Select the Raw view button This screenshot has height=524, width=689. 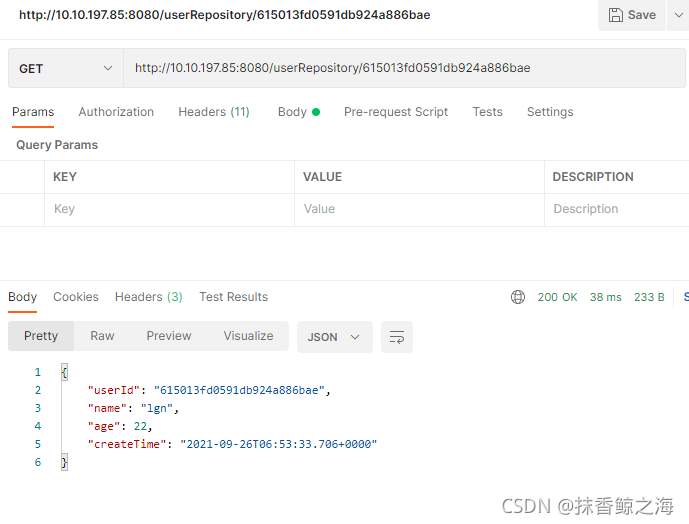[102, 336]
